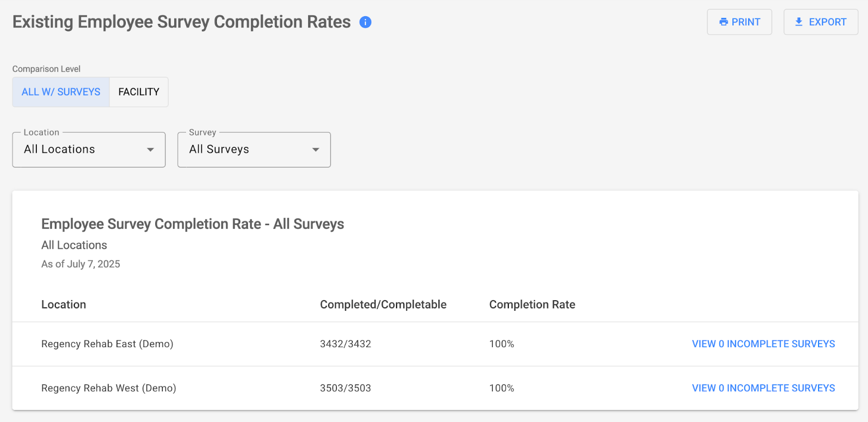Click the caret arrow in the Survey dropdown
Image resolution: width=868 pixels, height=422 pixels.
(316, 150)
